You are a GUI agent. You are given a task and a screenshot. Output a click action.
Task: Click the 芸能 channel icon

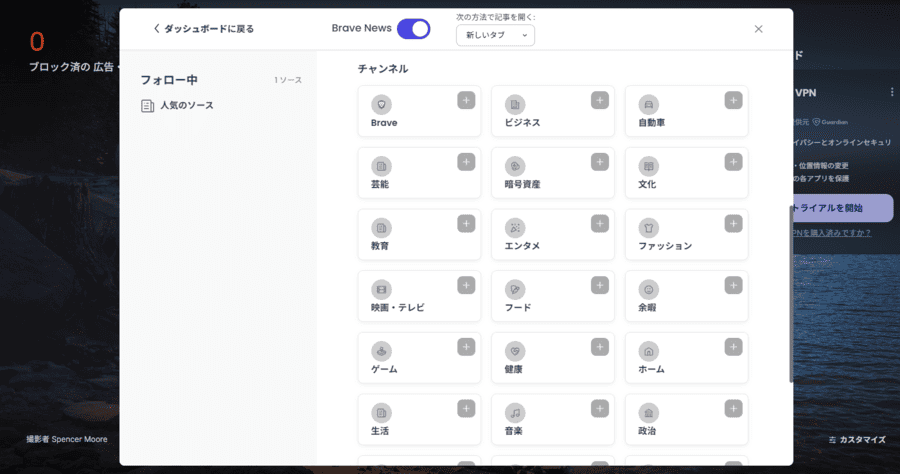click(381, 166)
